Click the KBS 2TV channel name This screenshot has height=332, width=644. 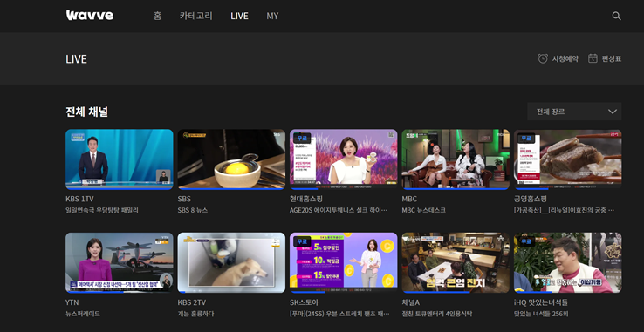coord(192,302)
